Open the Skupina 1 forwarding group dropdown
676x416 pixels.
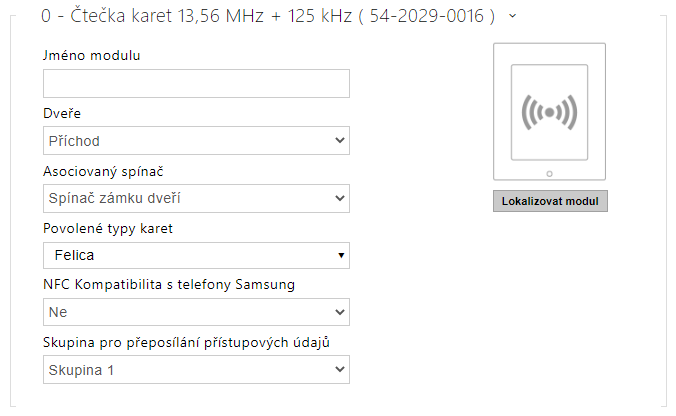(x=196, y=369)
